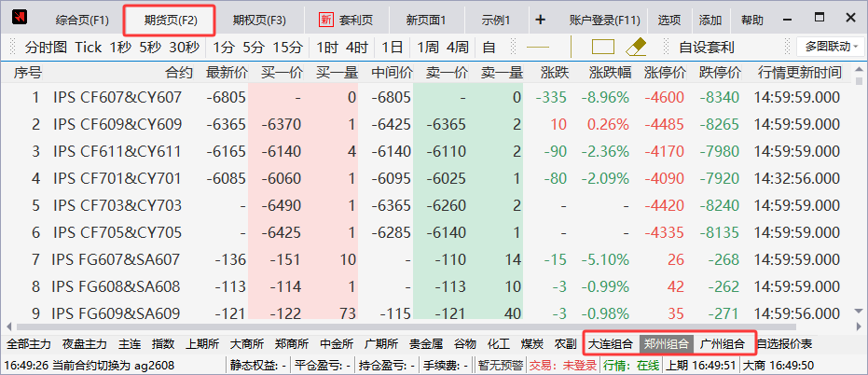The width and height of the screenshot is (868, 375).
Task: Click 自设套利 button
Action: 707,48
